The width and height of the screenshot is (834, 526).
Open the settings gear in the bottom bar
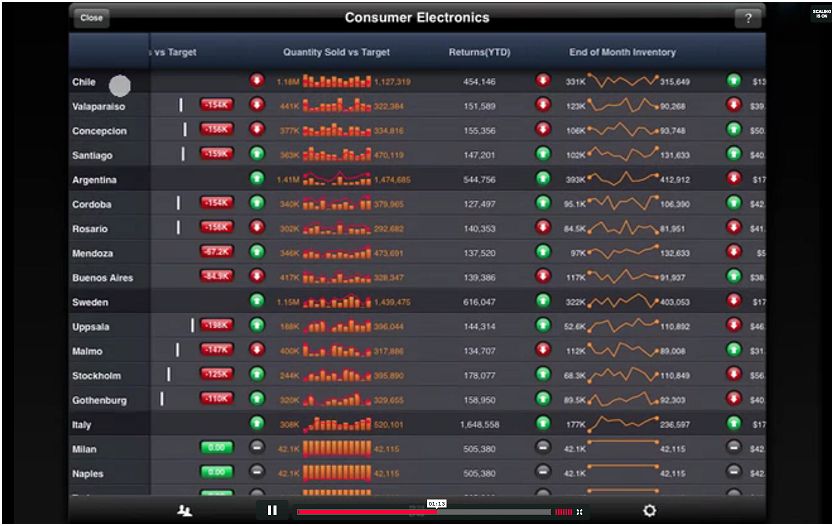649,511
